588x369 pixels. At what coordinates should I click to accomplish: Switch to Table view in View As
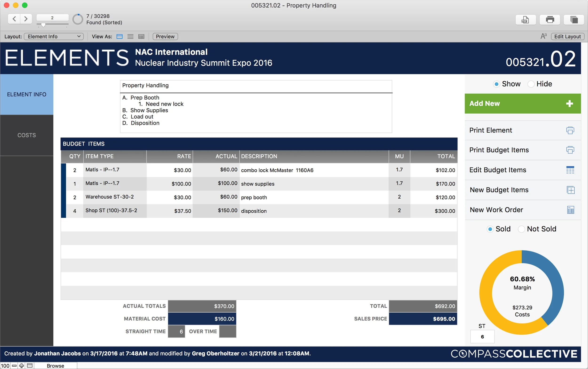click(x=141, y=36)
